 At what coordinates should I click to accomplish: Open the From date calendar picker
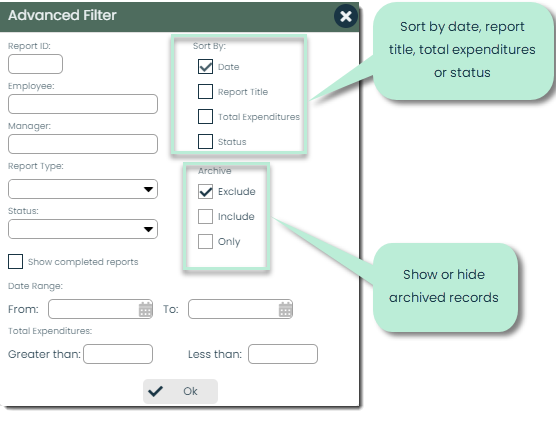pos(145,309)
